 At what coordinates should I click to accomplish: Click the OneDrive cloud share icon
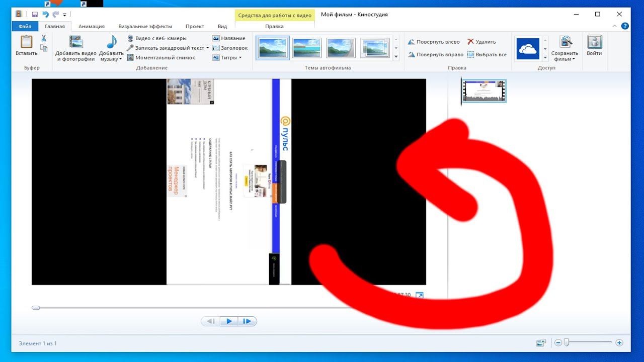tap(528, 48)
